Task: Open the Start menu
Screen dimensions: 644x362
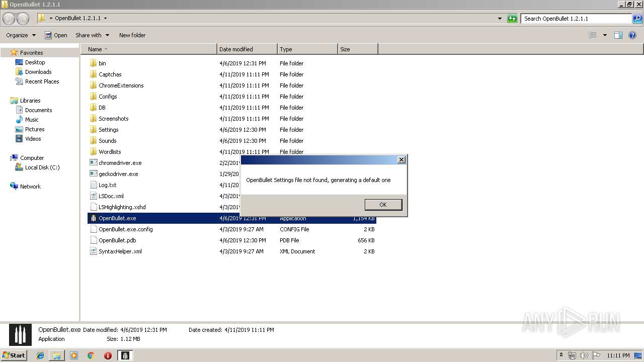Action: [14, 355]
